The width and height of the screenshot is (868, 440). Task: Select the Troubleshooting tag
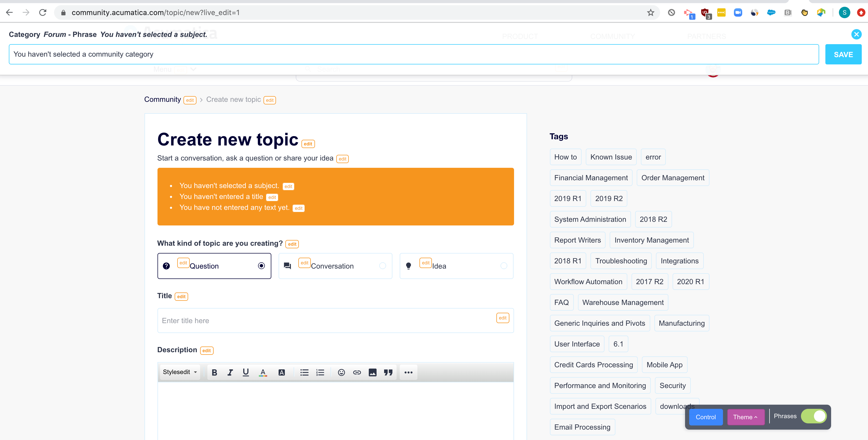coord(621,261)
